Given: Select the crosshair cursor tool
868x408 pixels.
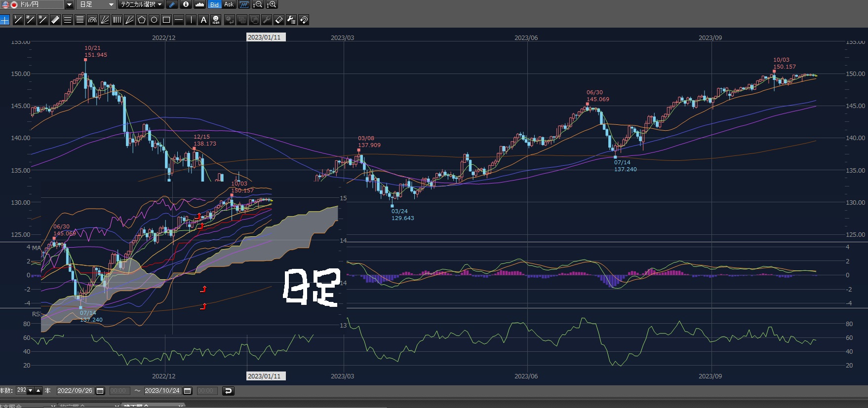Looking at the screenshot, I should click(5, 20).
